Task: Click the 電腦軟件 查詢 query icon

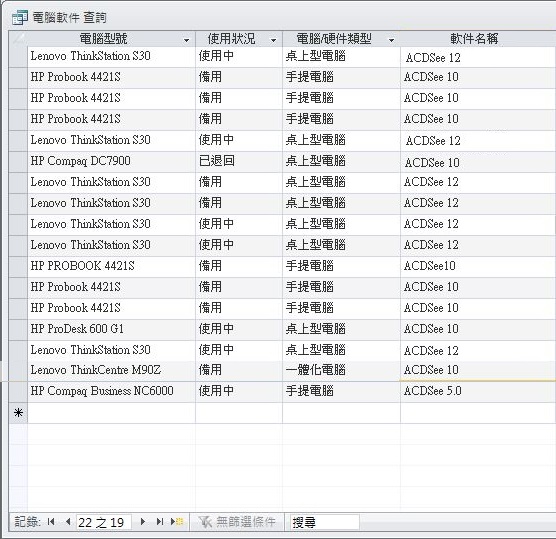Action: [x=20, y=17]
